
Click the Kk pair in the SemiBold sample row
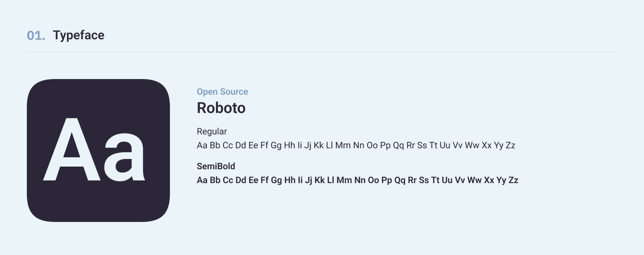click(x=319, y=180)
